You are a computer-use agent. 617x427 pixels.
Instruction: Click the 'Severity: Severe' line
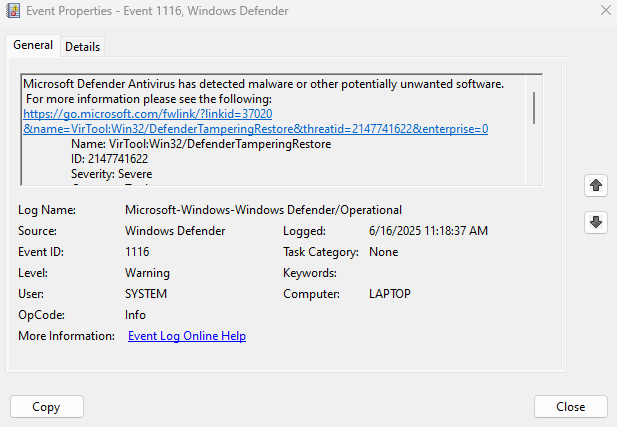point(111,174)
